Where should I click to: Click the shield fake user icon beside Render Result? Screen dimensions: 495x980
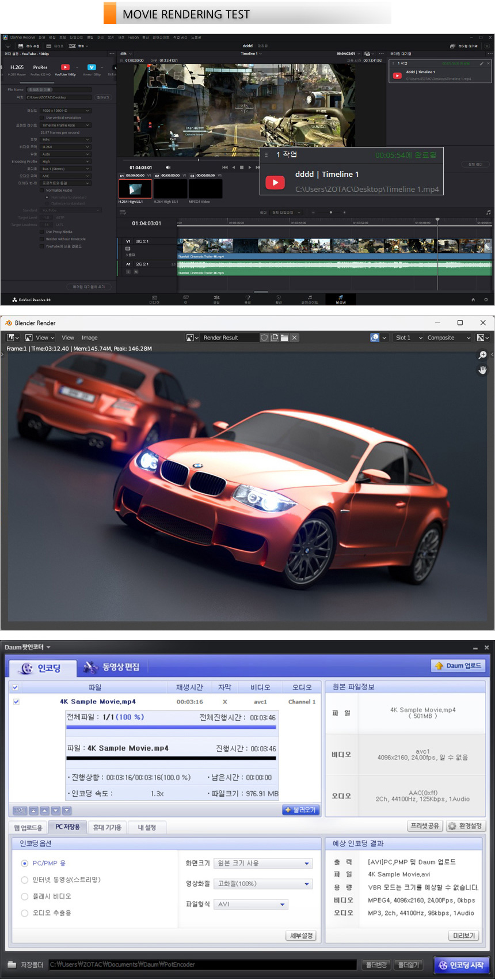(264, 338)
